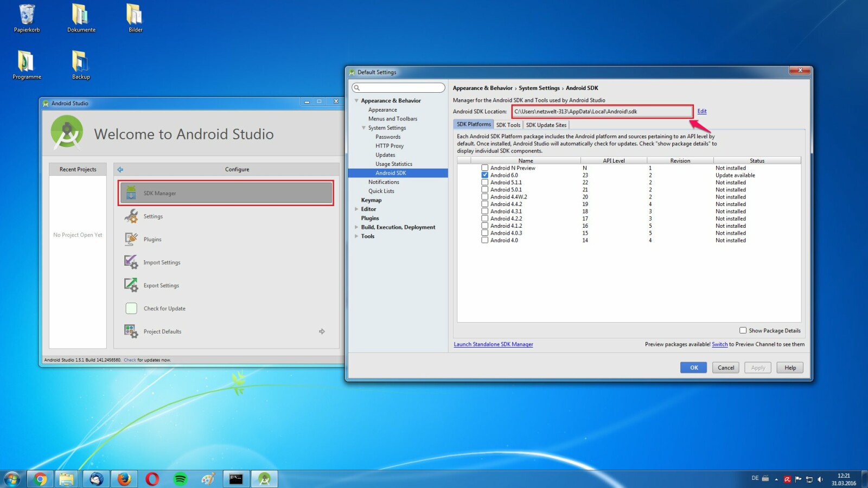Click the Export Settings icon

click(x=131, y=285)
